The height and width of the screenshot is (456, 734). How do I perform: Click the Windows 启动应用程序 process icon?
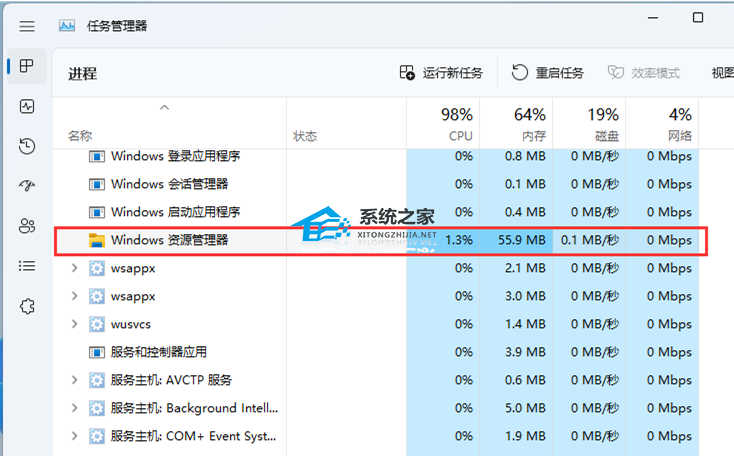[96, 212]
